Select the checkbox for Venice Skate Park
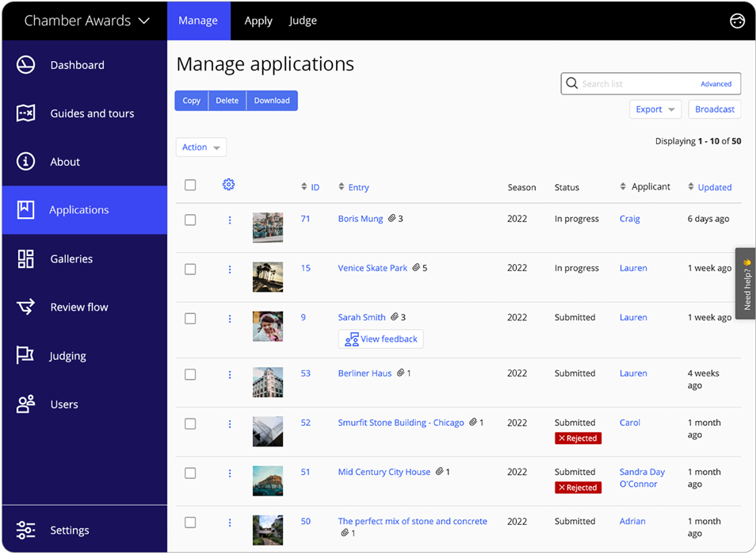The width and height of the screenshot is (756, 555). point(190,269)
